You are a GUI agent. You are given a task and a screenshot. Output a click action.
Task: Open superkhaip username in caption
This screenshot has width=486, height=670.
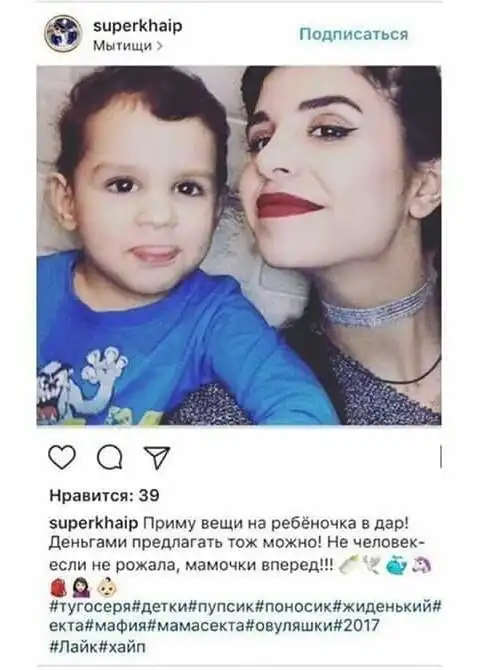pos(94,523)
